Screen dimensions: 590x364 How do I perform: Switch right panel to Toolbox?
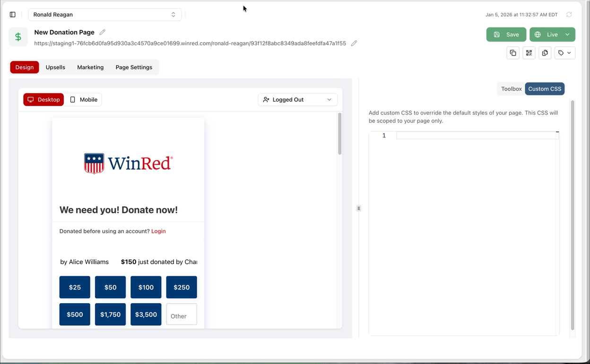(511, 89)
